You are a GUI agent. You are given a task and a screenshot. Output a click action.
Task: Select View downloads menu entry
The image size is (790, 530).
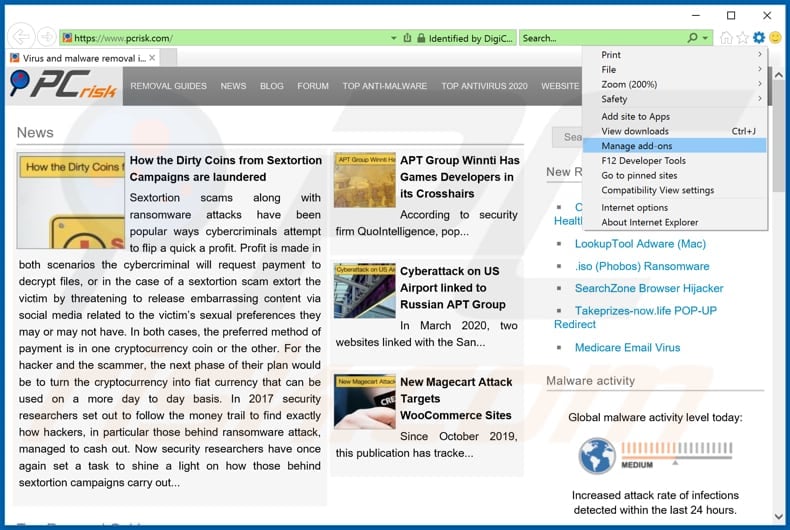click(x=675, y=131)
